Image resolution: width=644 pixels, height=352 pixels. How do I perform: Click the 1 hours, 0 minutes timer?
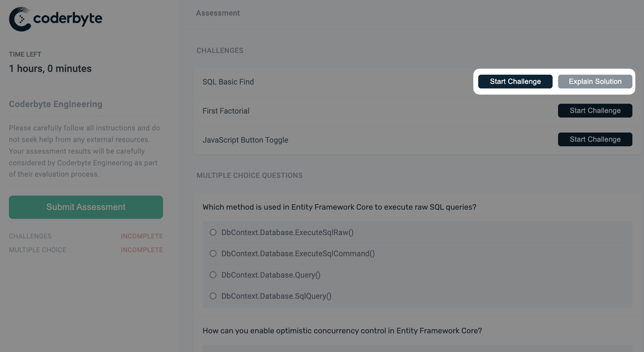coord(50,69)
